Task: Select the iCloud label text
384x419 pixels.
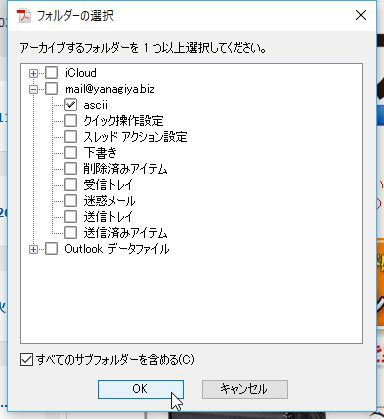Action: (81, 73)
